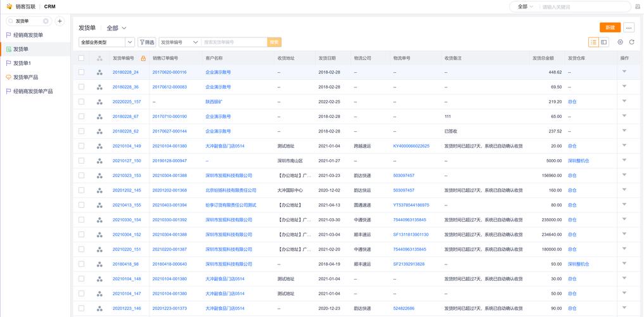Click the 发货总金额 column header
The width and height of the screenshot is (644, 317).
point(543,58)
